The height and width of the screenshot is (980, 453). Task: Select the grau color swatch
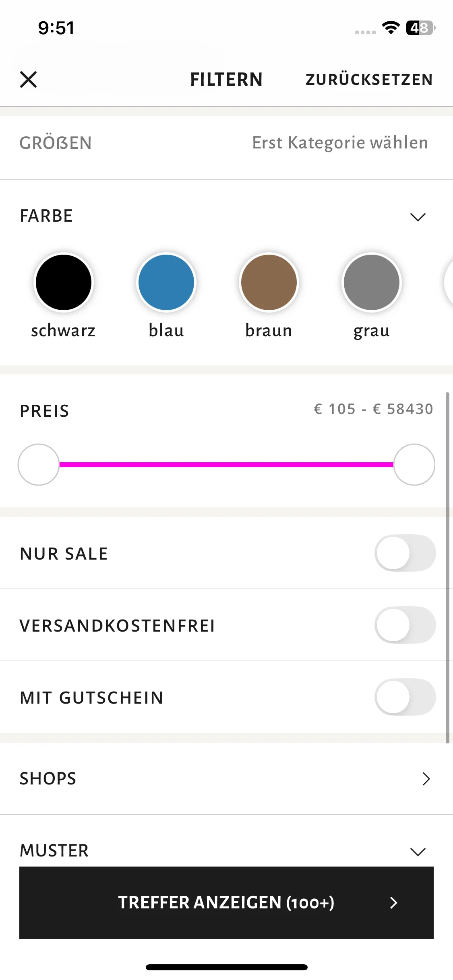[372, 282]
